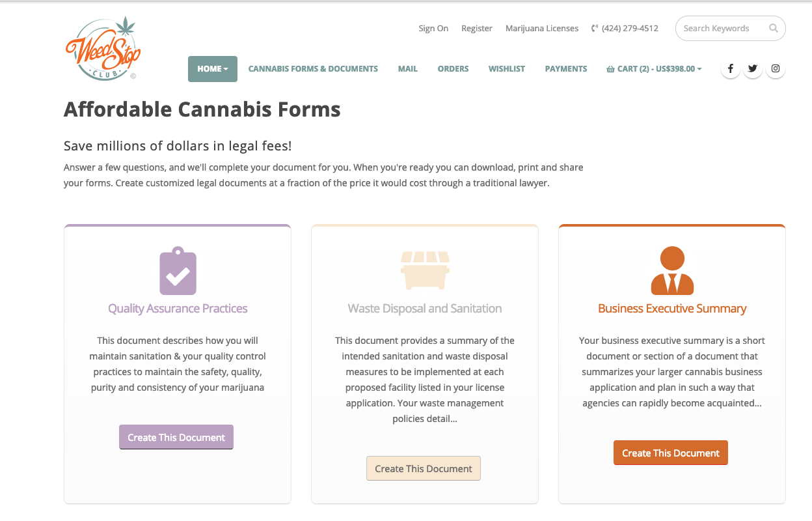Open Cannabis Forms & Documents menu

tap(313, 69)
